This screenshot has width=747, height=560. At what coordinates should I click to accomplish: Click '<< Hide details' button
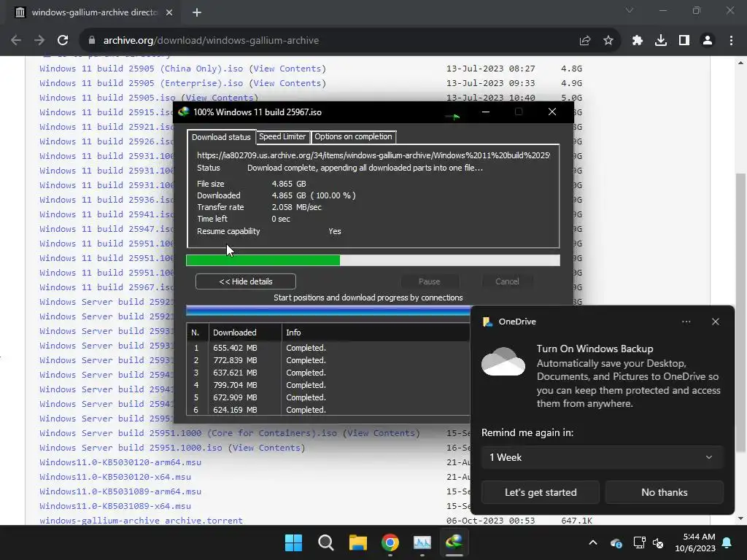245,281
